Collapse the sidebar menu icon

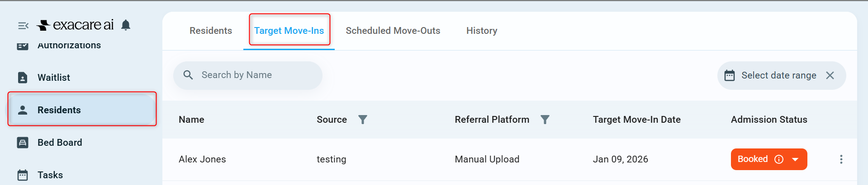click(23, 26)
